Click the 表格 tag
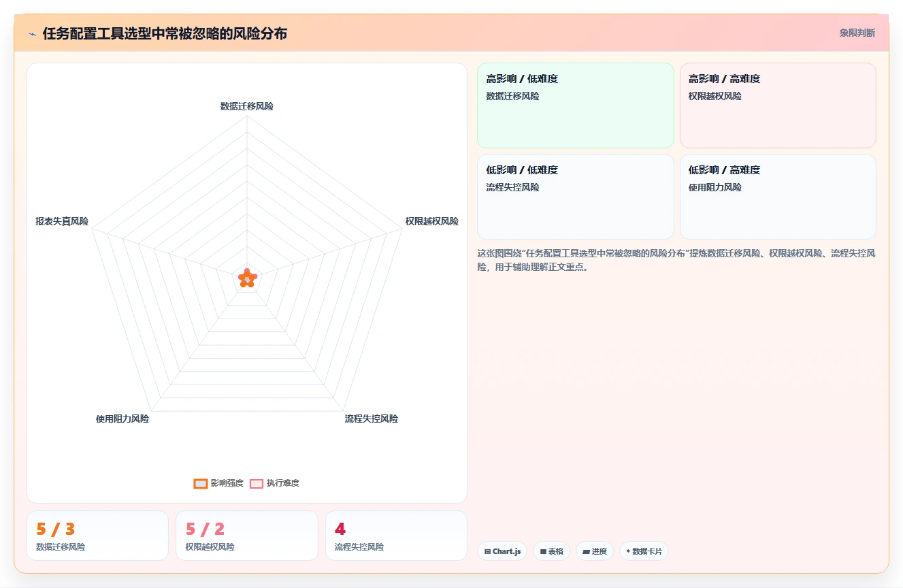This screenshot has width=903, height=588. (x=551, y=551)
